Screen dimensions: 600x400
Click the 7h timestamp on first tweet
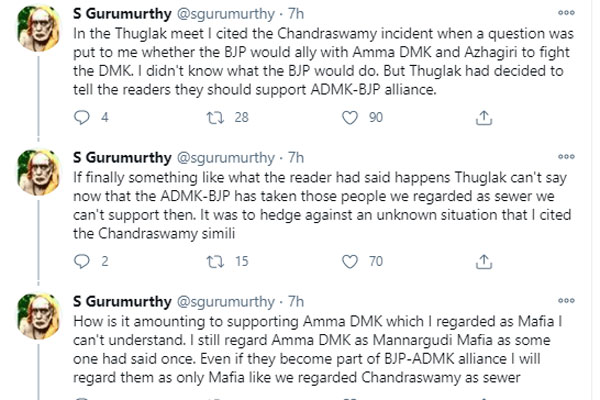click(x=296, y=14)
